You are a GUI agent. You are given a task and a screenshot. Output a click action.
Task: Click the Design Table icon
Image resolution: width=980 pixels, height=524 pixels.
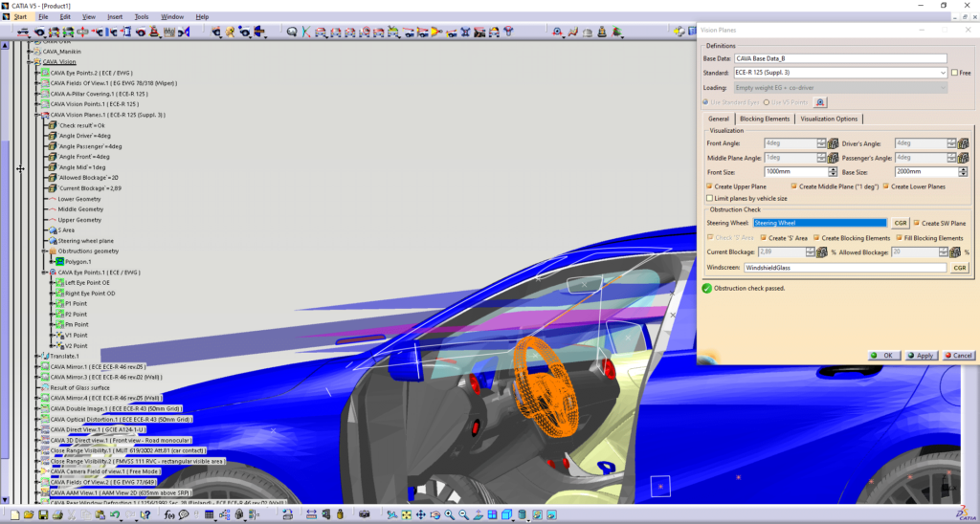tap(210, 515)
